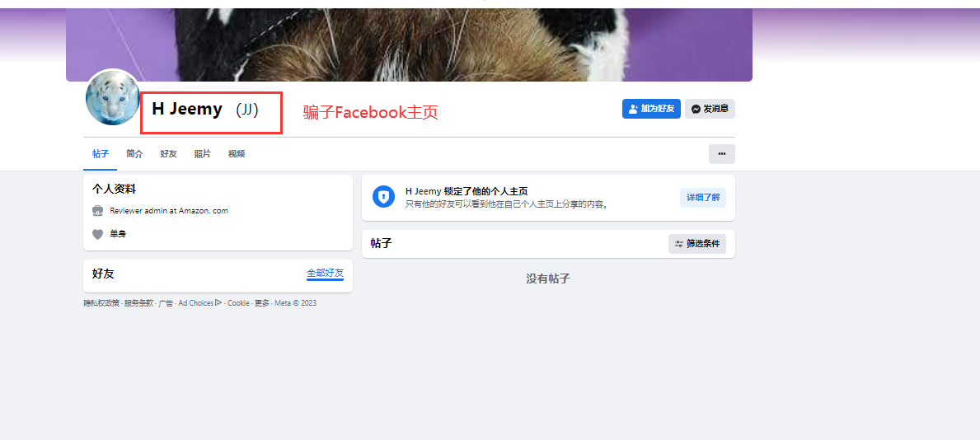
Task: Expand the 更多 footer link
Action: (262, 303)
